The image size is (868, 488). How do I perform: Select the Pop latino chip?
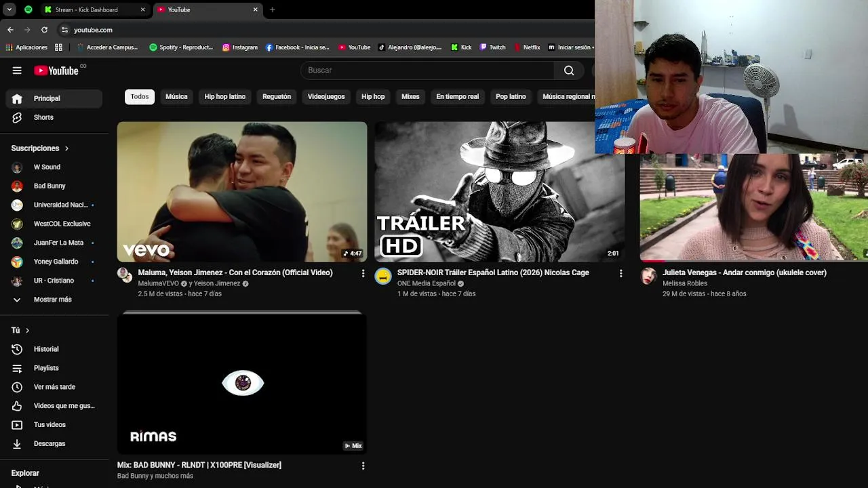[x=511, y=97]
